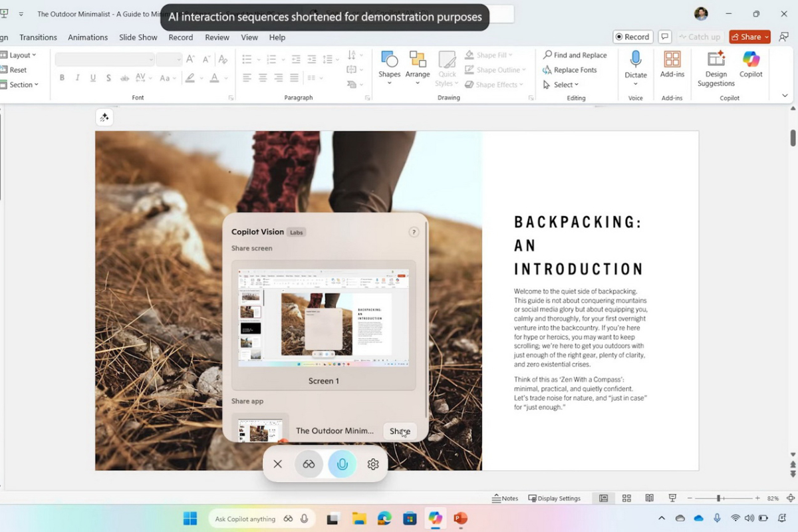Close the Copilot floating bar
The width and height of the screenshot is (798, 532).
tap(278, 464)
